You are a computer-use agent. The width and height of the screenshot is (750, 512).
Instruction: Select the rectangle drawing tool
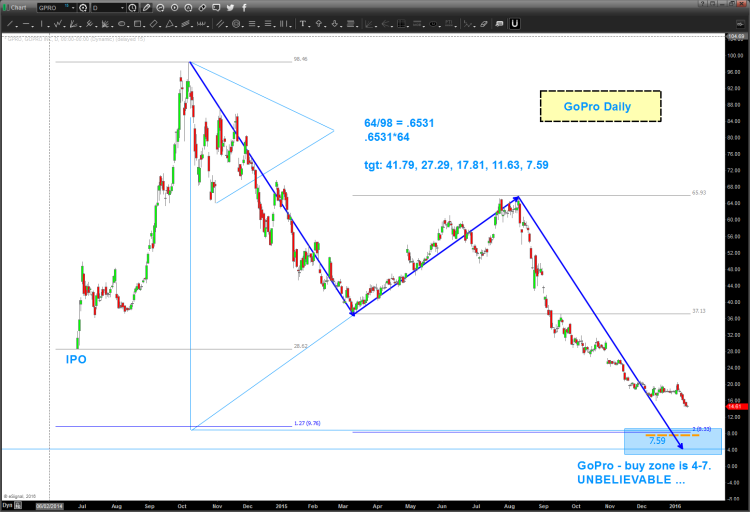137,23
